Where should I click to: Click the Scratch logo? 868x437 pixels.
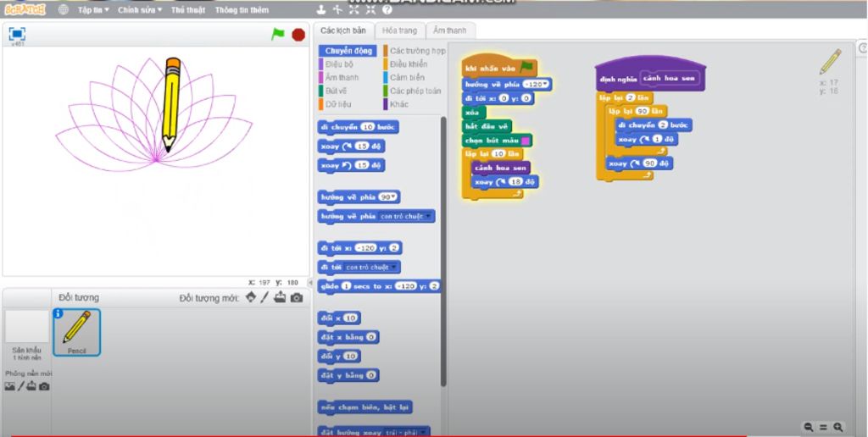click(25, 9)
